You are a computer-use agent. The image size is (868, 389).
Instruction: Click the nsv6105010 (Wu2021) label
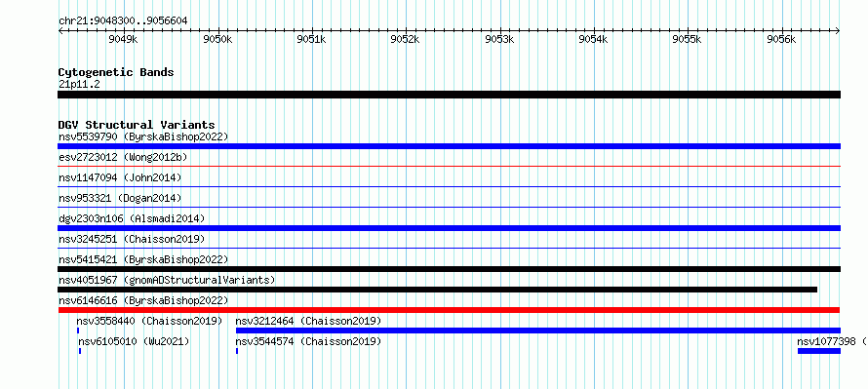134,341
